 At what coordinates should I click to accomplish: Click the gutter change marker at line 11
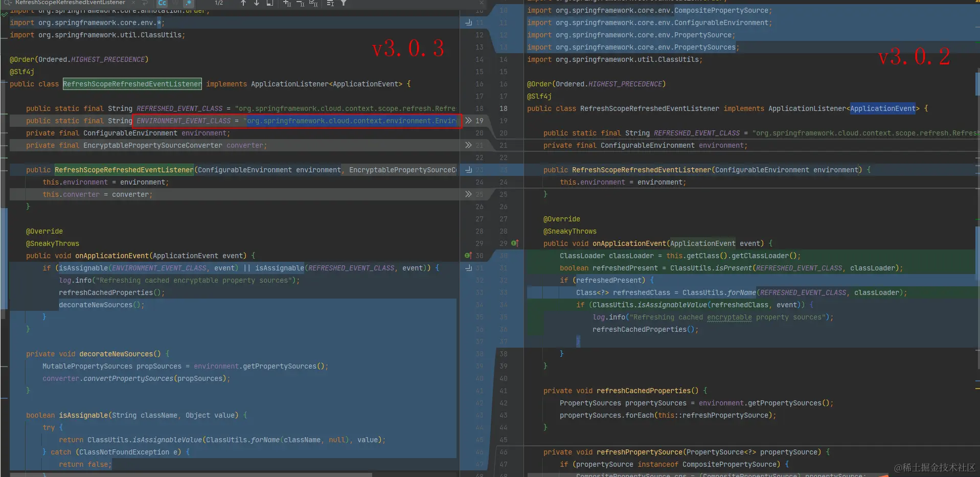(x=468, y=22)
